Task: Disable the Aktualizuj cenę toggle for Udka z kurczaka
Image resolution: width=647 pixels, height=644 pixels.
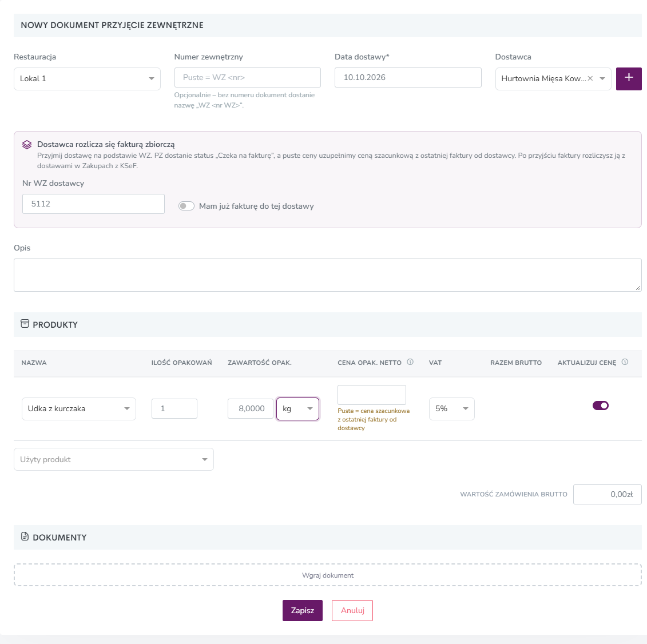Action: (600, 406)
